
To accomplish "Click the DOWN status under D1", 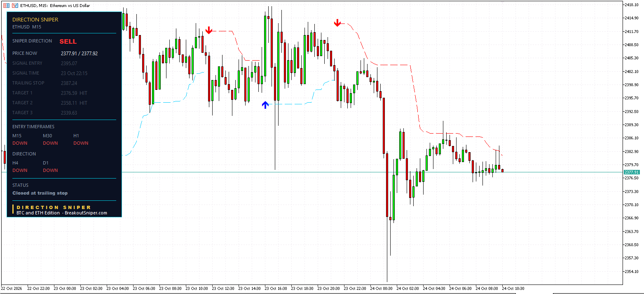I will click(x=50, y=170).
